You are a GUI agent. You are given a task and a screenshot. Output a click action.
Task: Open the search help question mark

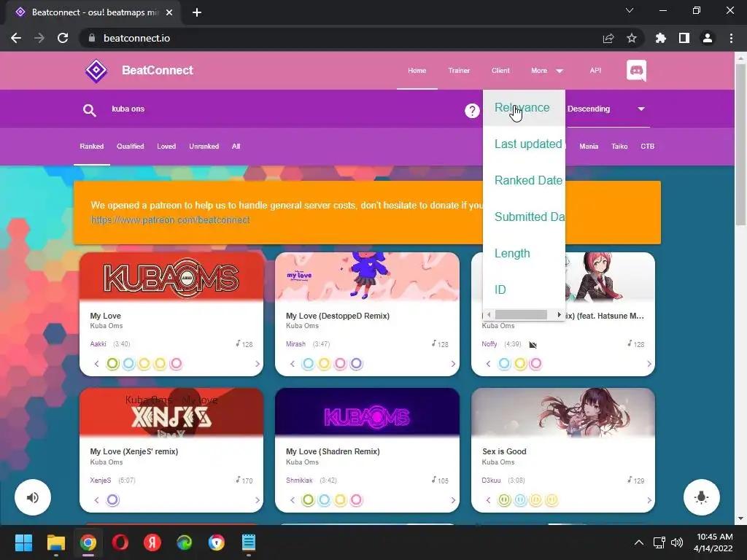tap(472, 111)
